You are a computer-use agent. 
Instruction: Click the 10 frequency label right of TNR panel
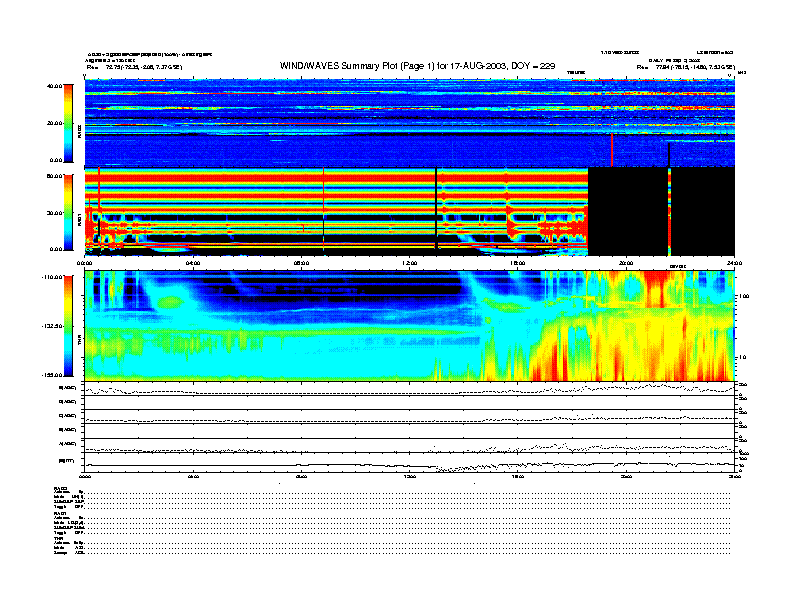click(x=743, y=357)
